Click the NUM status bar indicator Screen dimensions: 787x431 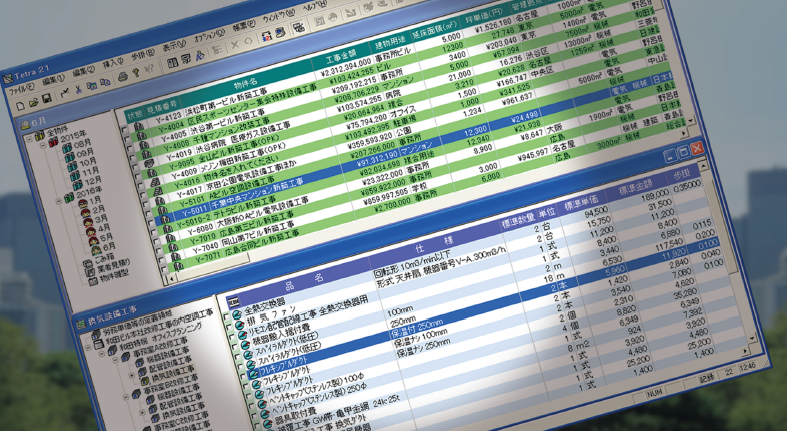coord(654,393)
